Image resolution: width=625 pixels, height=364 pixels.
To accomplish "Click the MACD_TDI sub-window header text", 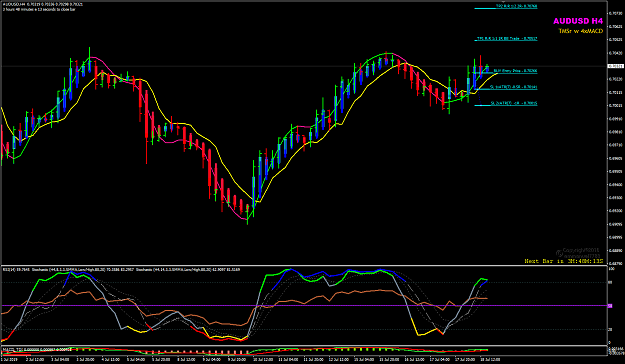I will 37,349.
